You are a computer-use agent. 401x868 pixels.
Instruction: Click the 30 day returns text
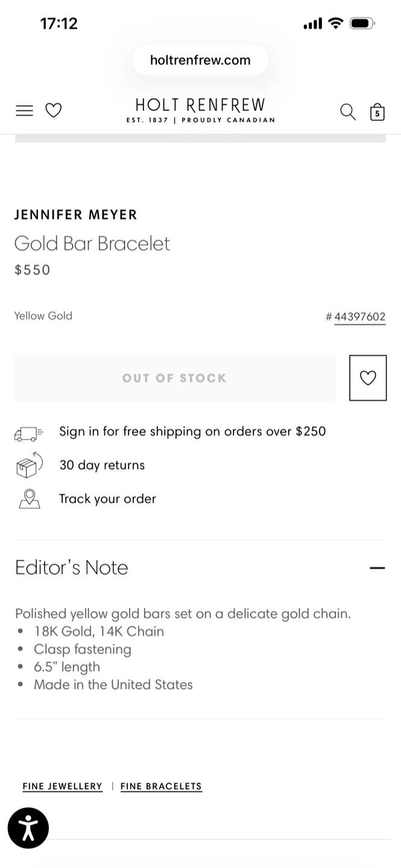[x=102, y=465]
